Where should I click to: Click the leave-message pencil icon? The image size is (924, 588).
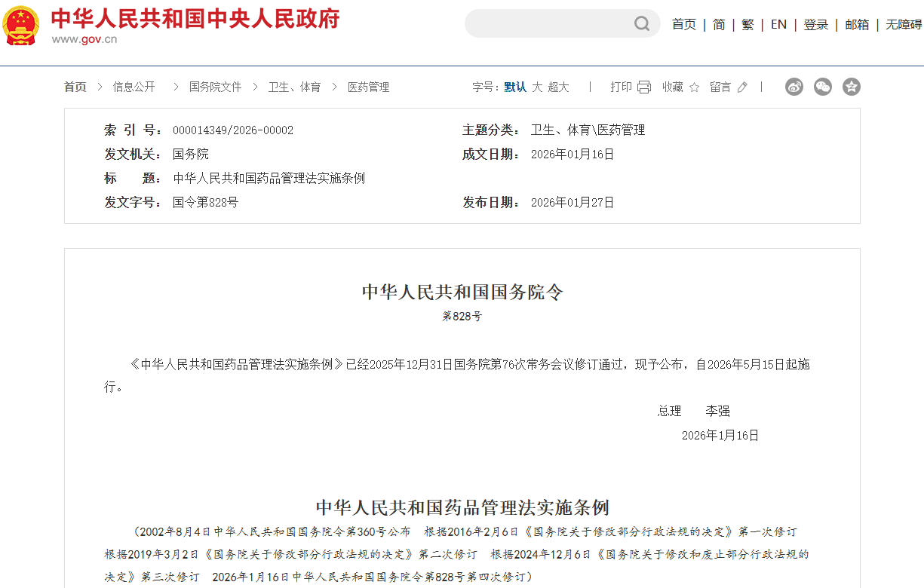click(x=742, y=87)
